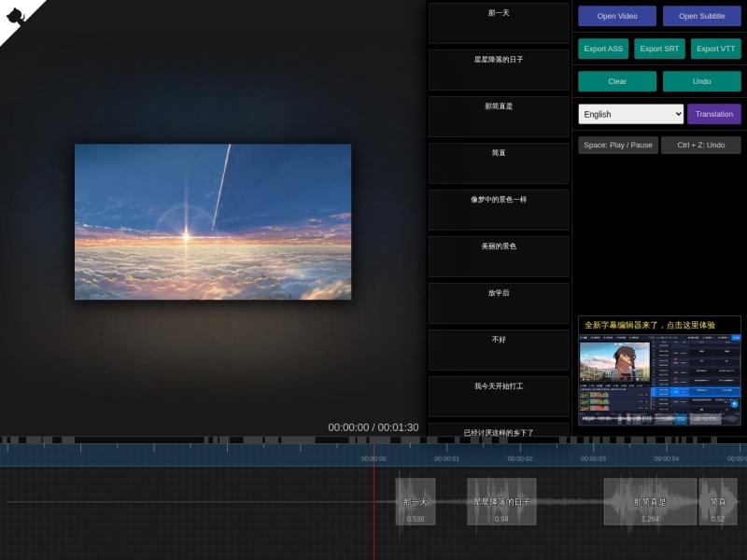This screenshot has height=560, width=747.
Task: Click the red playhead cursor line
Action: pyautogui.click(x=374, y=501)
